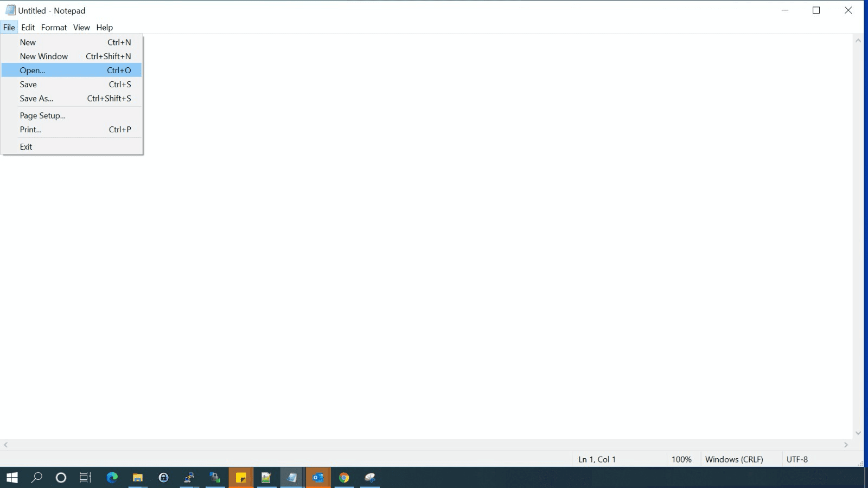Open Outlook from the taskbar
Viewport: 868px width, 488px height.
tap(318, 478)
